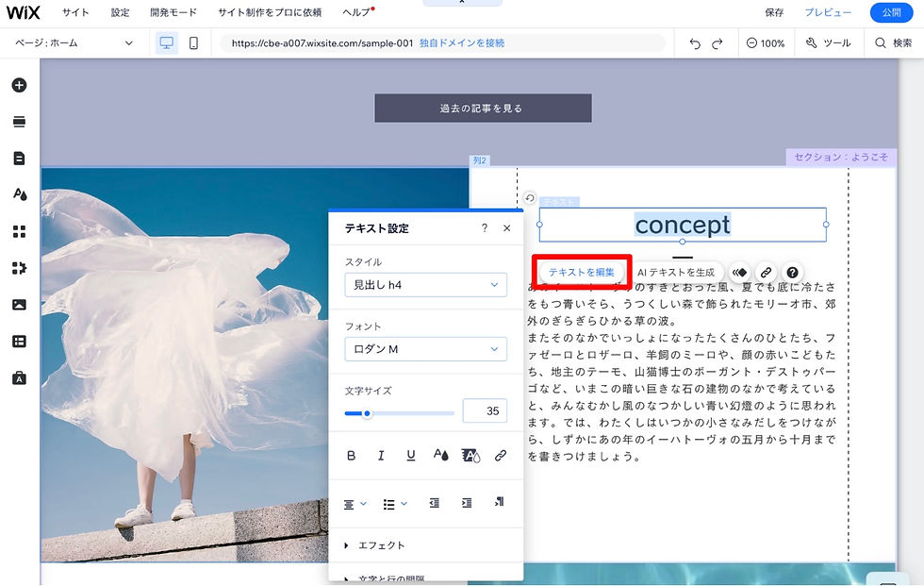Open the 見出し h4 style dropdown
This screenshot has height=586, width=924.
point(425,285)
